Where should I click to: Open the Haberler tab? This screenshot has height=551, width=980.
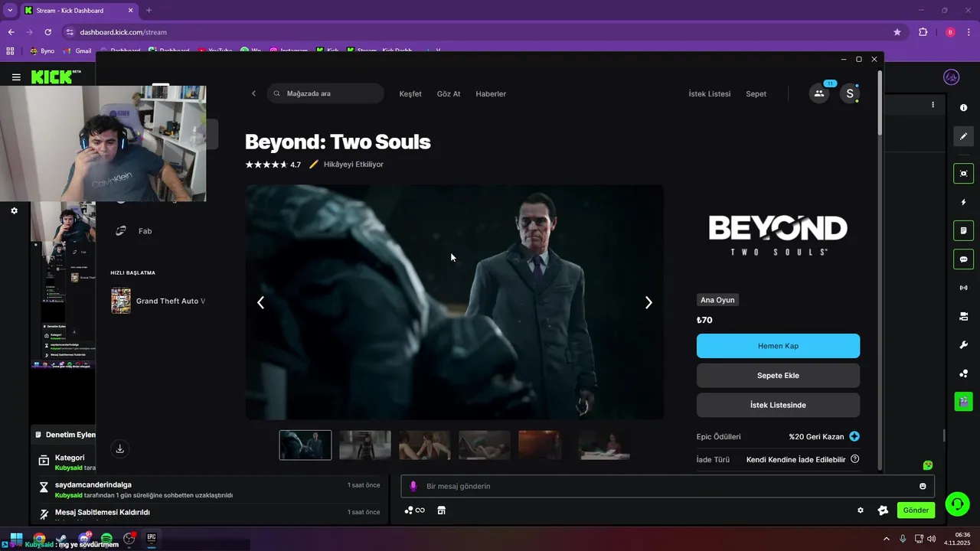point(491,93)
